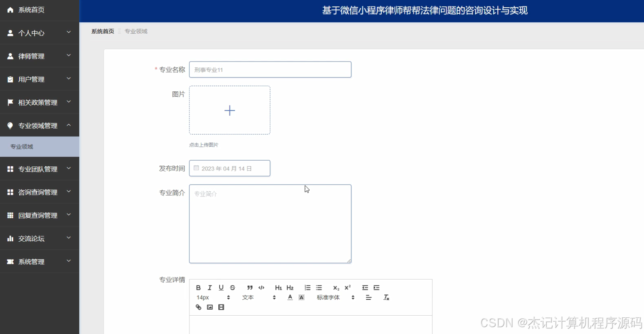The height and width of the screenshot is (334, 644).
Task: Click the plus box to upload image
Action: click(x=229, y=110)
